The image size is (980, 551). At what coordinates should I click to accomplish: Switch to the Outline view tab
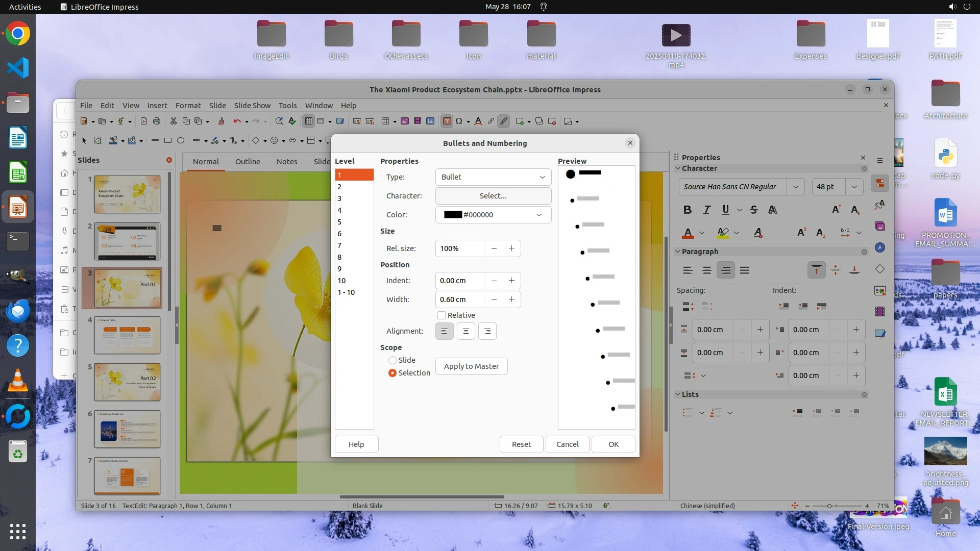tap(248, 161)
